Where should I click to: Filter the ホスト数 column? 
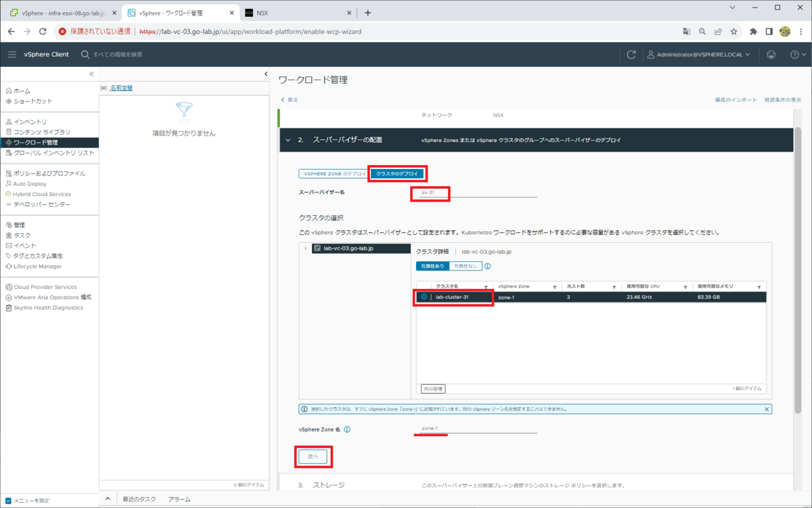pyautogui.click(x=614, y=287)
